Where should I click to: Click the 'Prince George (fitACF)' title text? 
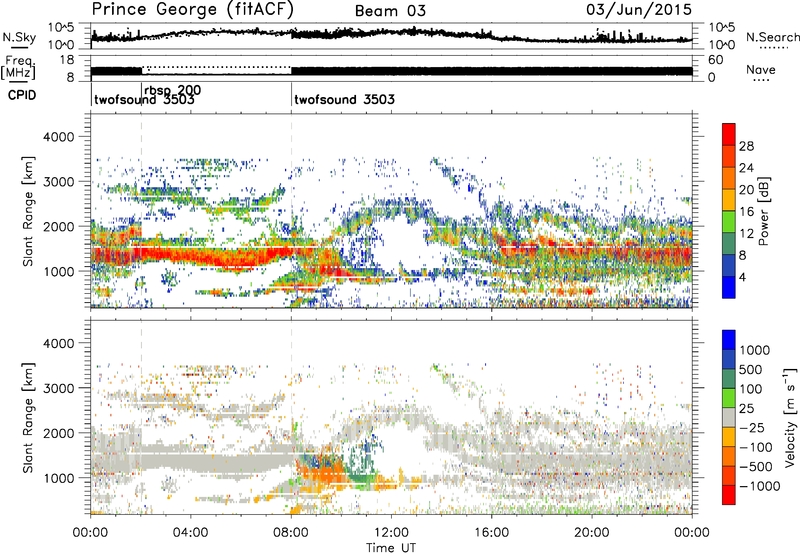193,10
